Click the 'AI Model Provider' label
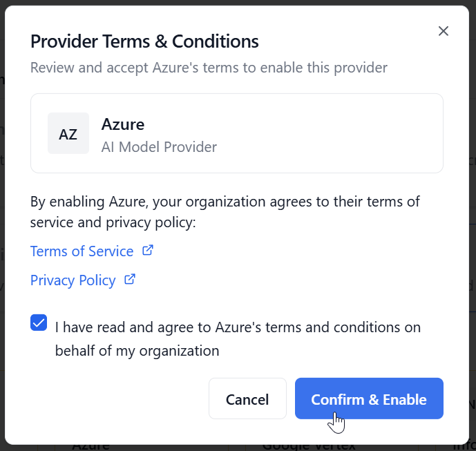The height and width of the screenshot is (451, 476). point(159,146)
